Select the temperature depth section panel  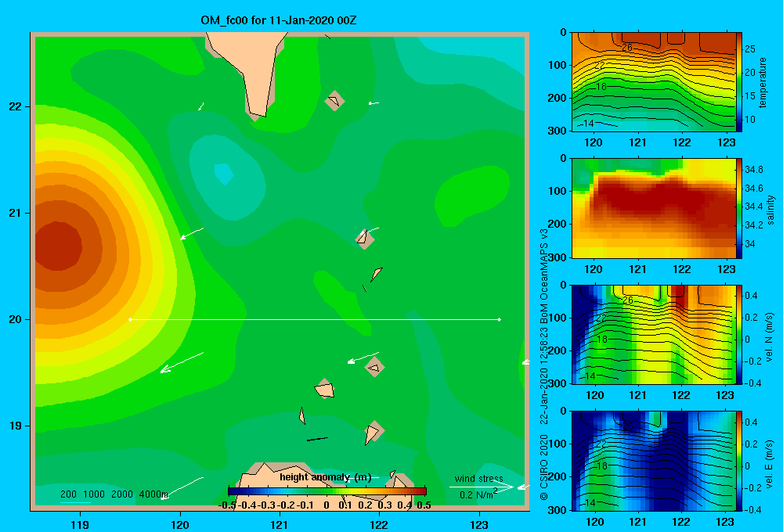pyautogui.click(x=654, y=82)
